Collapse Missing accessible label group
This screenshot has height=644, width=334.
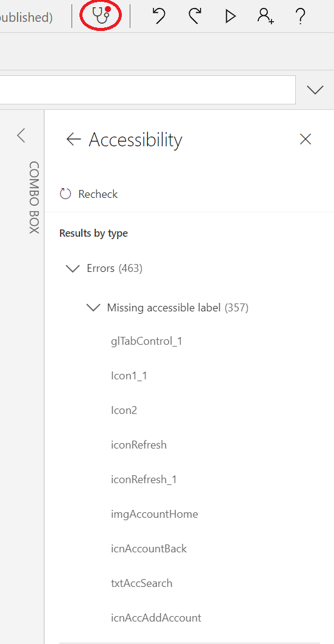(x=93, y=307)
